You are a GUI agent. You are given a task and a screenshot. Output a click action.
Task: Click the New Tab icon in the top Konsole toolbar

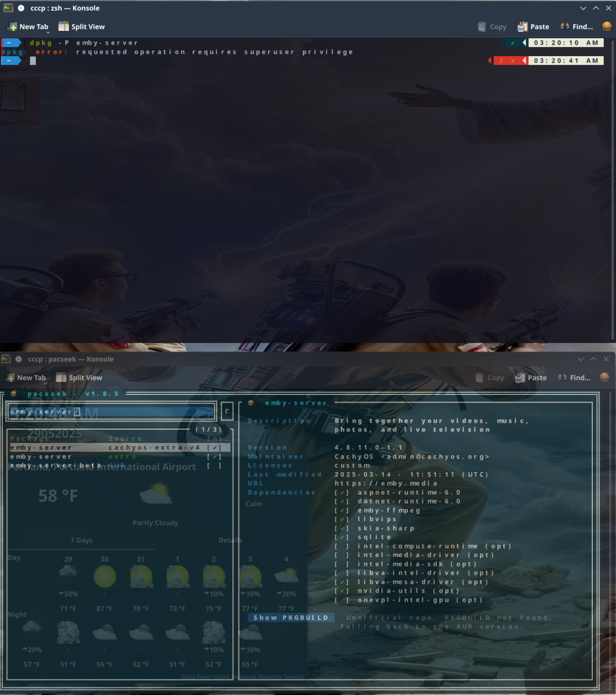click(x=12, y=26)
